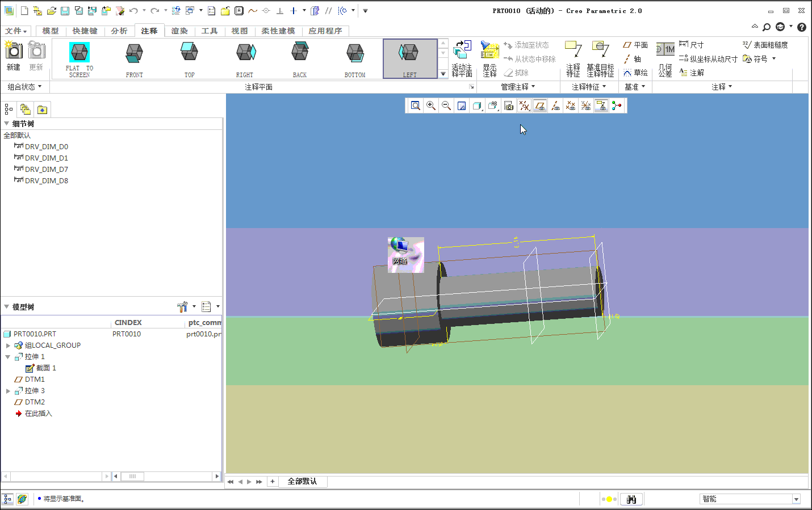
Task: Click the 轴 datum axis button
Action: click(632, 59)
